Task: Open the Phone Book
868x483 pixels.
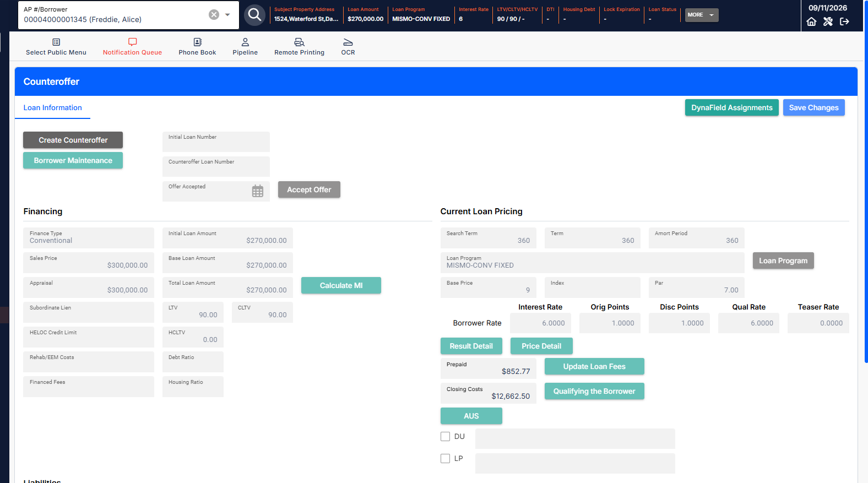Action: (197, 47)
